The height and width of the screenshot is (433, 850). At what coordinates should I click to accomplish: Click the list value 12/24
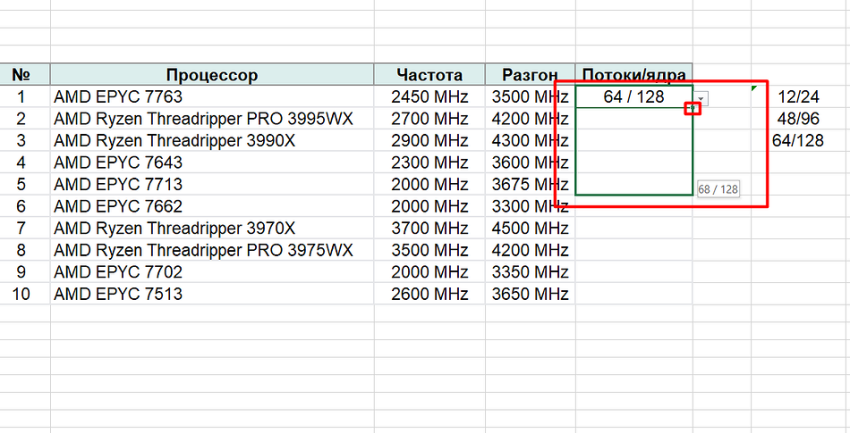[x=798, y=97]
